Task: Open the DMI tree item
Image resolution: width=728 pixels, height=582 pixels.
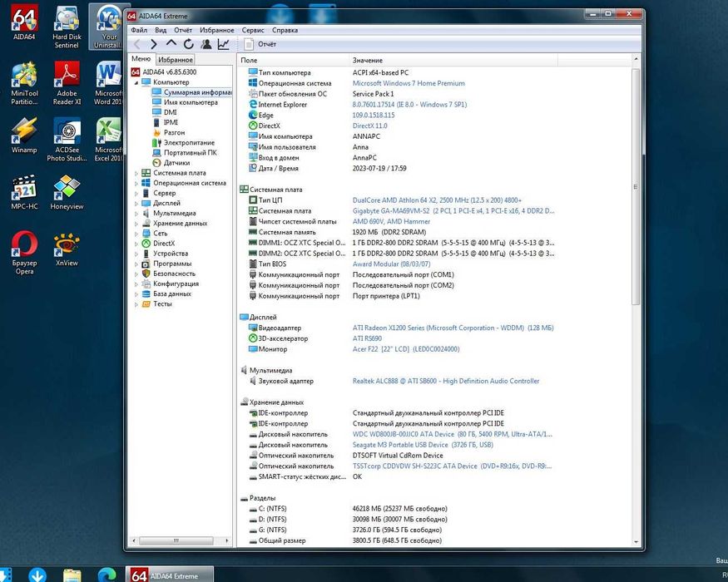Action: [165, 112]
